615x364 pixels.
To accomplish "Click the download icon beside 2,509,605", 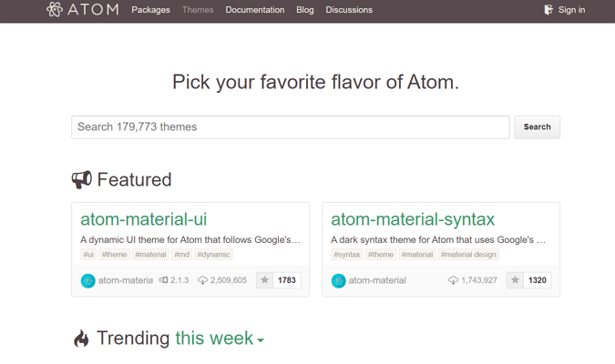I will coord(202,280).
